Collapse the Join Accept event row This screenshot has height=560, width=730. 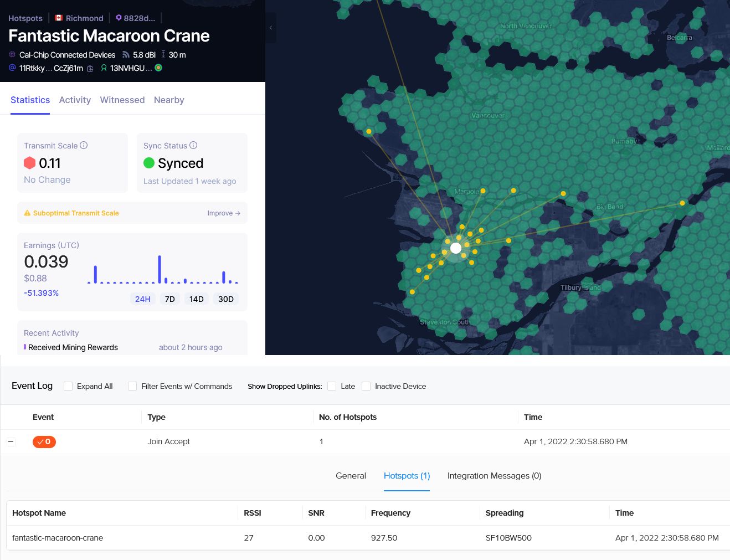click(x=11, y=442)
